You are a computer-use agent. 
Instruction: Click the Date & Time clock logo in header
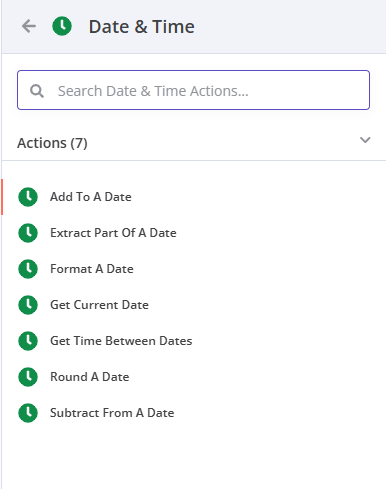(62, 26)
